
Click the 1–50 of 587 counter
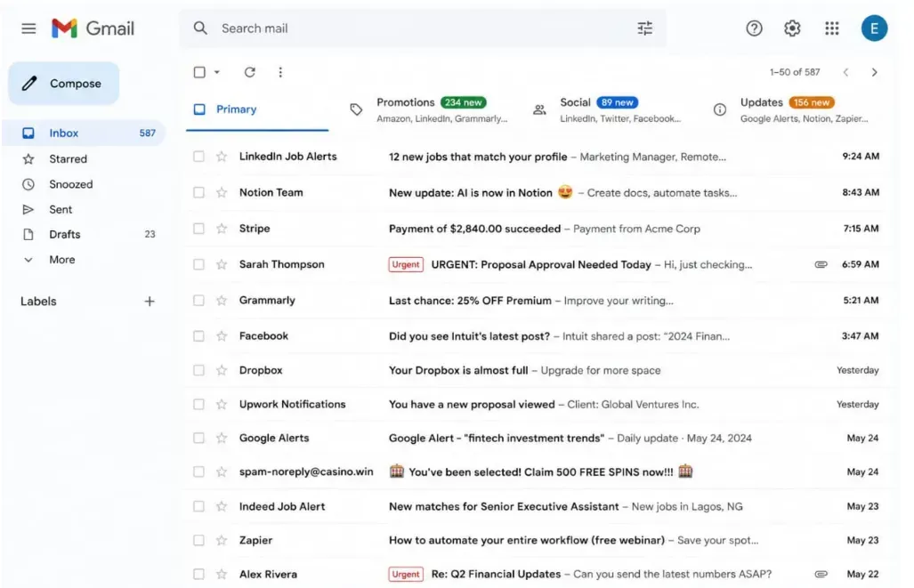795,72
